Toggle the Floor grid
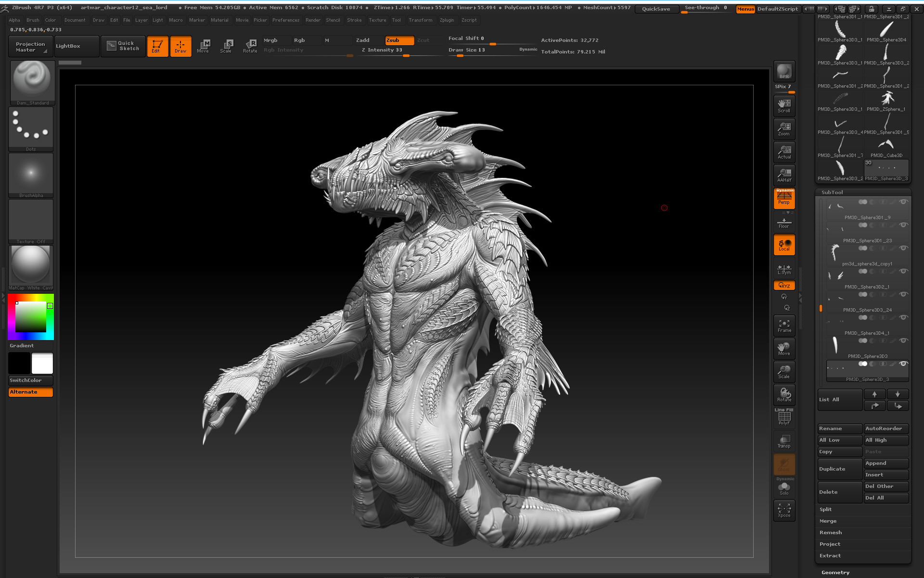This screenshot has width=924, height=578. [784, 222]
